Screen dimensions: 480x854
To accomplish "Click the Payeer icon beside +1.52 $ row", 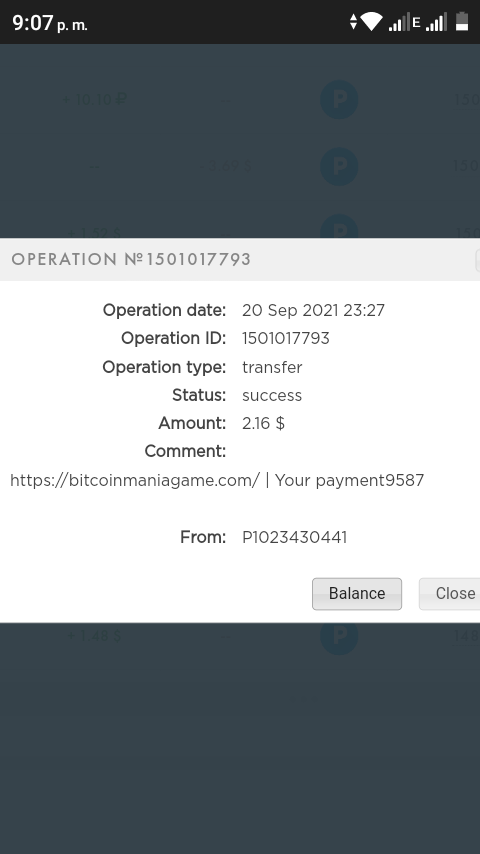I will click(339, 227).
